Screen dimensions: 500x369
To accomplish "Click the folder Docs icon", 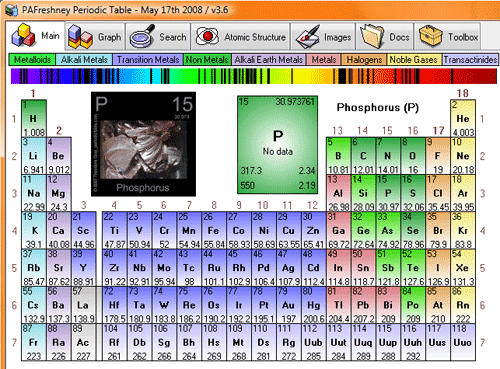I will [372, 36].
